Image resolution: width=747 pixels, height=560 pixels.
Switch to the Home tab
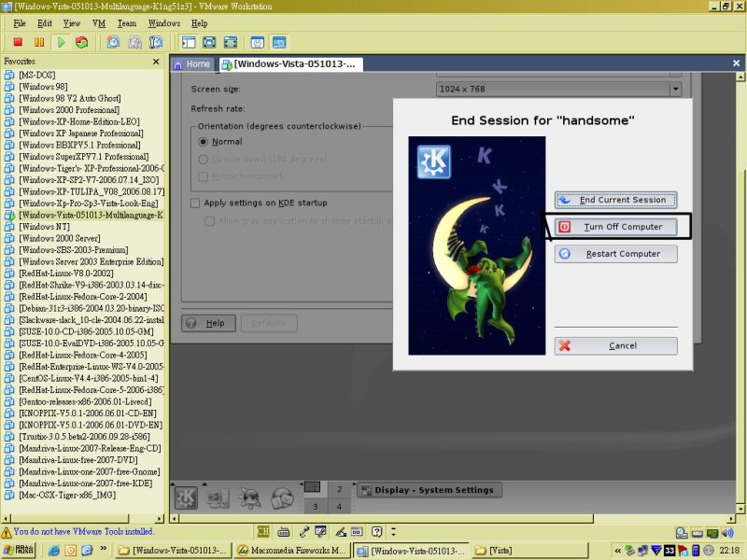tap(192, 64)
